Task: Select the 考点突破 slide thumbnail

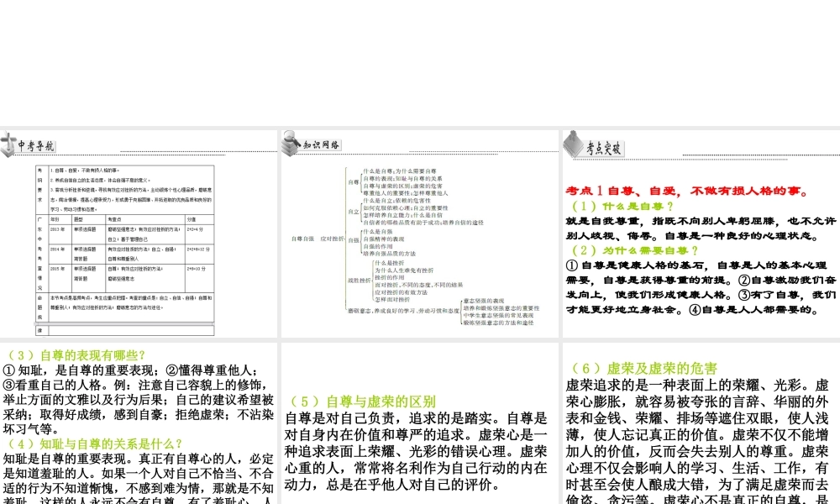Action: pyautogui.click(x=701, y=234)
